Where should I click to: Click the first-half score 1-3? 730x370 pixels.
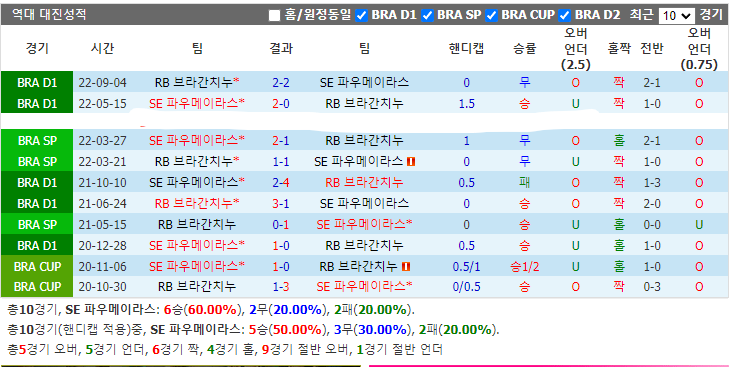pyautogui.click(x=652, y=182)
